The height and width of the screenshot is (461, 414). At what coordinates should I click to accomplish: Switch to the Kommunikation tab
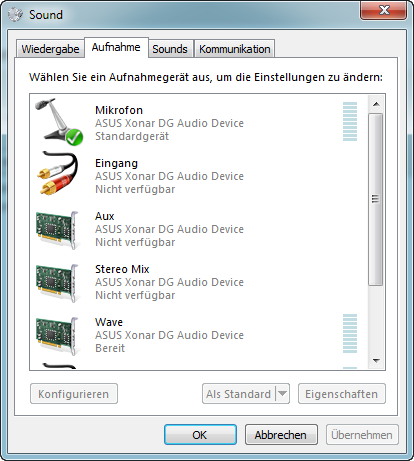pyautogui.click(x=235, y=49)
